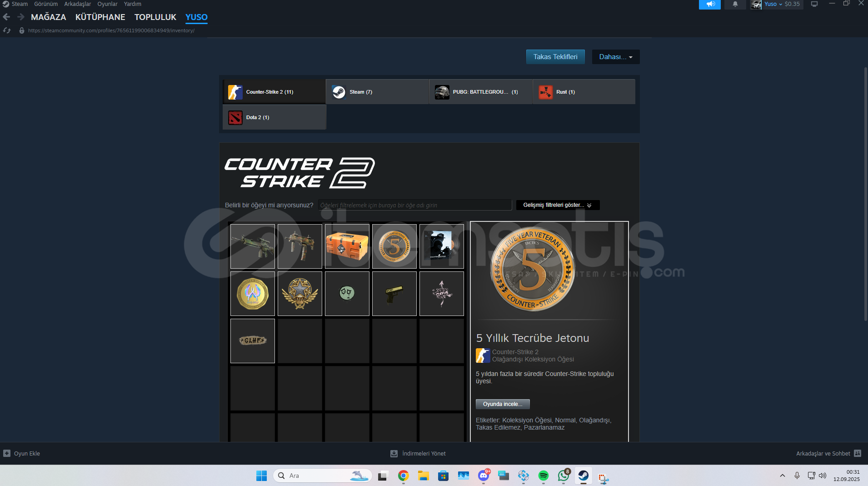Switch to the Counter-Strike 2 (11) inventory
868x486 pixels.
pyautogui.click(x=274, y=92)
